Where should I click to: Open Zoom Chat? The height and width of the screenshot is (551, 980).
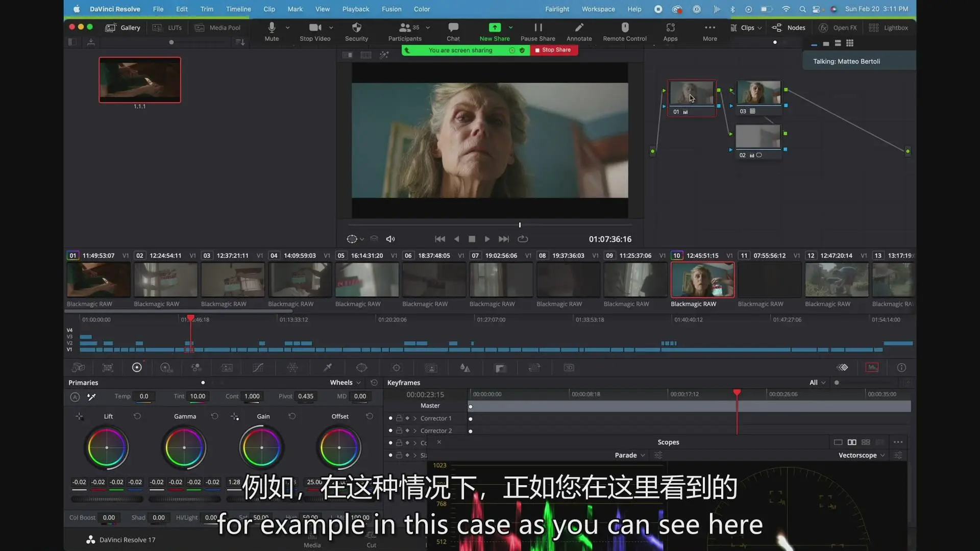click(x=453, y=32)
